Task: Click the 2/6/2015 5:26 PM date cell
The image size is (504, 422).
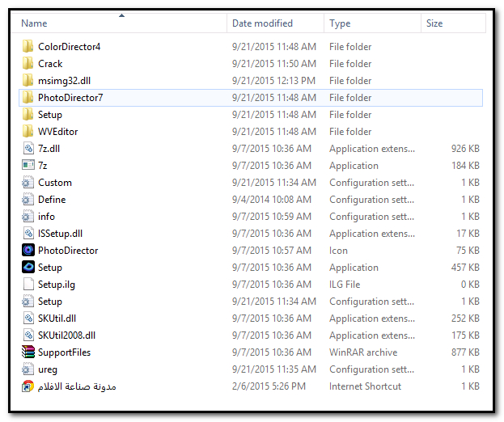Action: point(269,386)
